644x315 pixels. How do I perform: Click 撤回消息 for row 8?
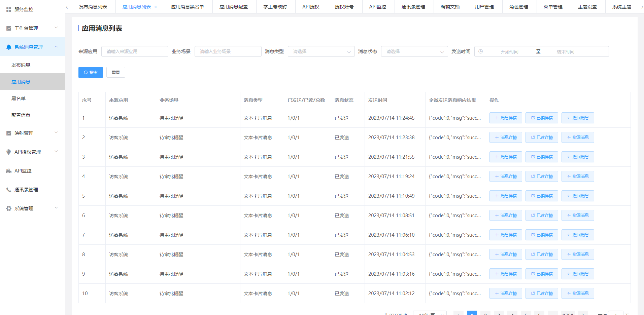(578, 254)
